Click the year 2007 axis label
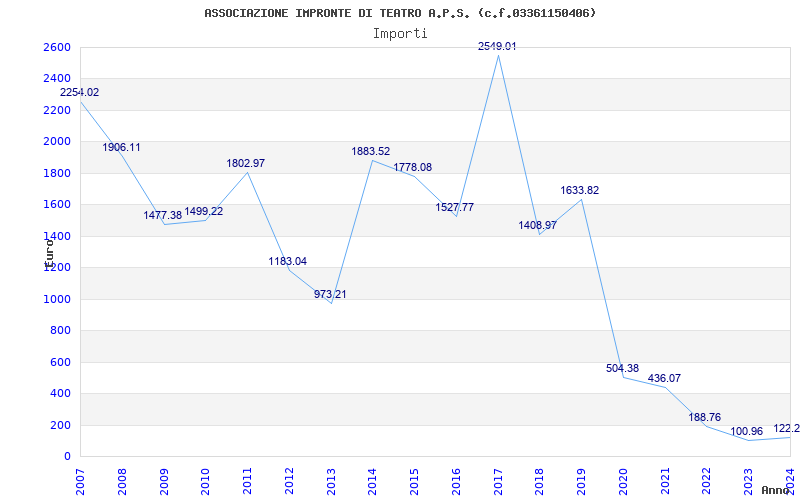 tap(81, 482)
